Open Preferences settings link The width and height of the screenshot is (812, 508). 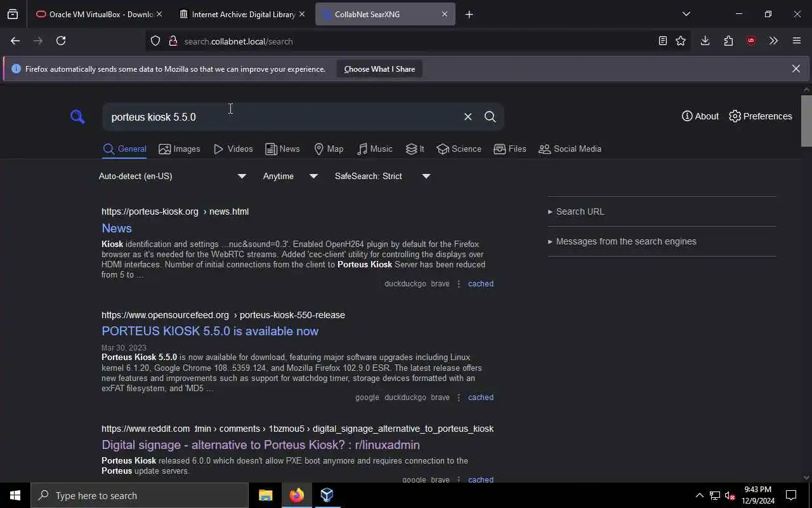click(x=760, y=116)
